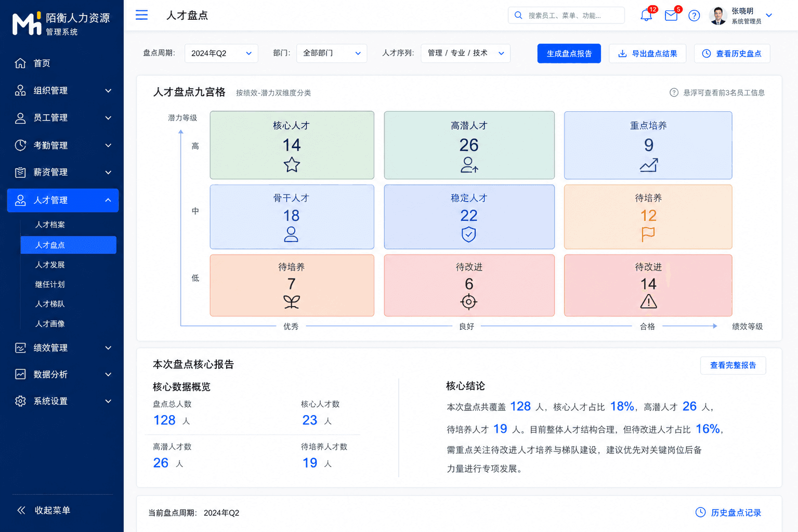Click the 高潜人才 person-up icon
The image size is (798, 532).
tap(469, 165)
